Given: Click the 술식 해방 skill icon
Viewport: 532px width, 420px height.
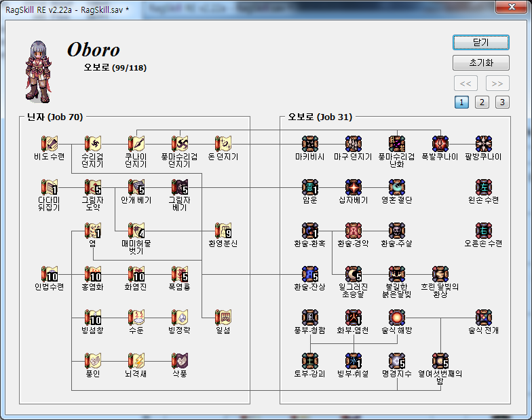Looking at the screenshot, I should coord(397,317).
